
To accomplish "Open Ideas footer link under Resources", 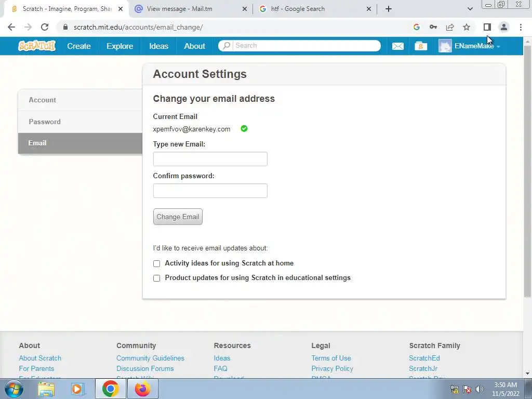I will pyautogui.click(x=222, y=358).
